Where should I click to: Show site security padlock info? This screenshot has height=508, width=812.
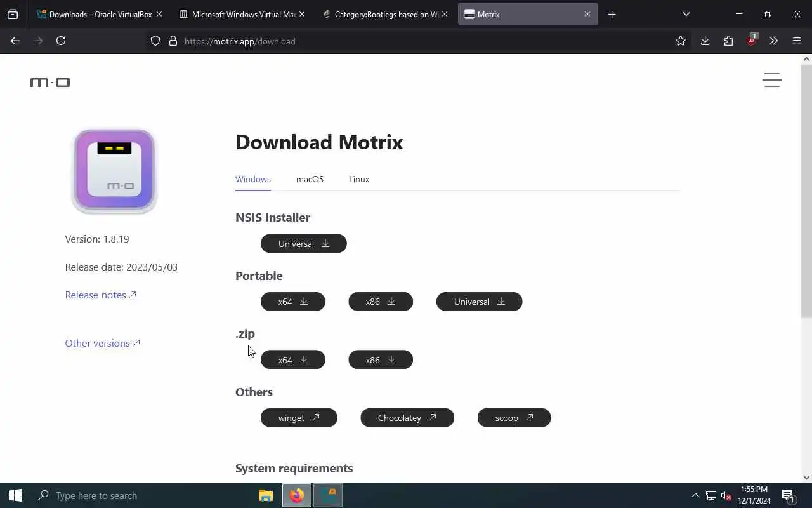[x=173, y=41]
